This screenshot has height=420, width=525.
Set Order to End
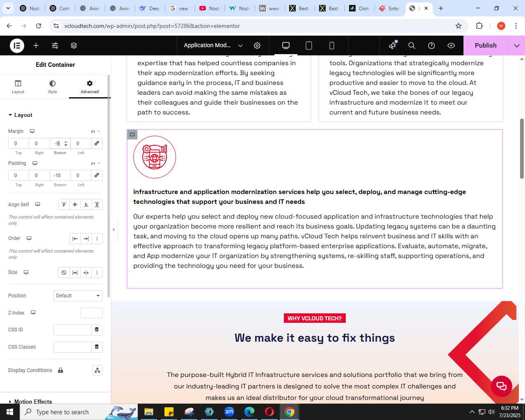[x=86, y=238]
